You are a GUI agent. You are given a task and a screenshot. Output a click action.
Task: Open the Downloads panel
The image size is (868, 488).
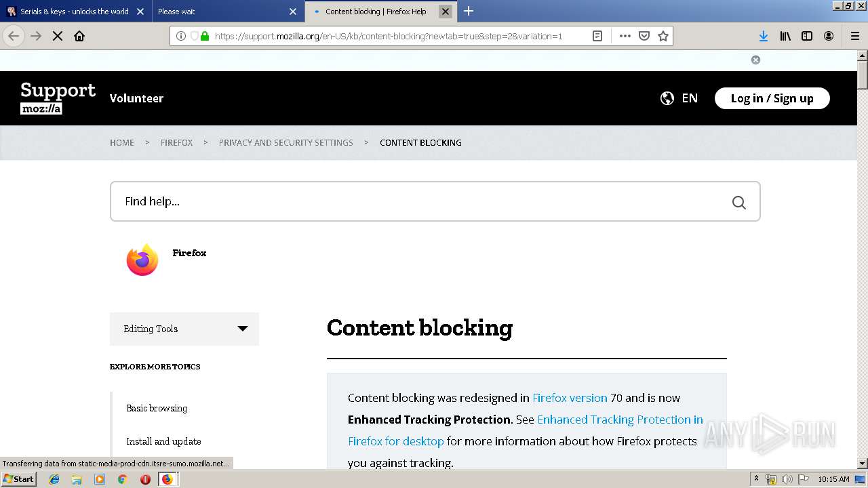click(764, 36)
